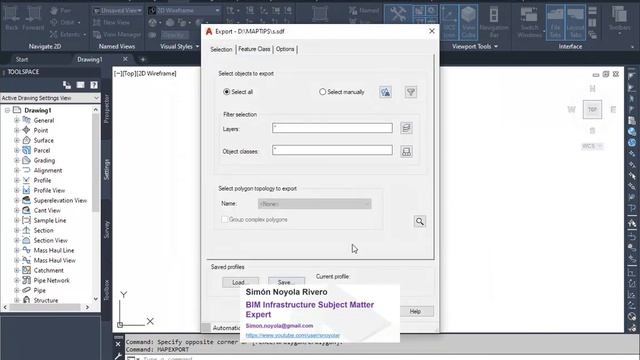Select the Structure tree item
The width and height of the screenshot is (640, 360).
tap(46, 300)
